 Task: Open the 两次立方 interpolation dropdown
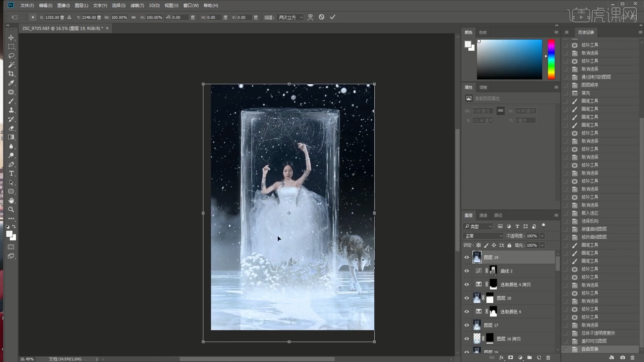point(290,17)
